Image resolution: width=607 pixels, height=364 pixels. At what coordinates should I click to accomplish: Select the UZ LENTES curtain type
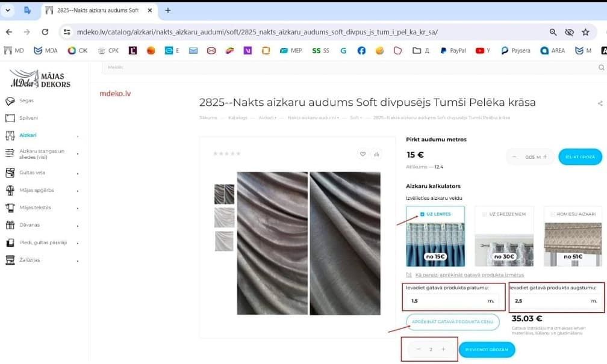tap(435, 236)
